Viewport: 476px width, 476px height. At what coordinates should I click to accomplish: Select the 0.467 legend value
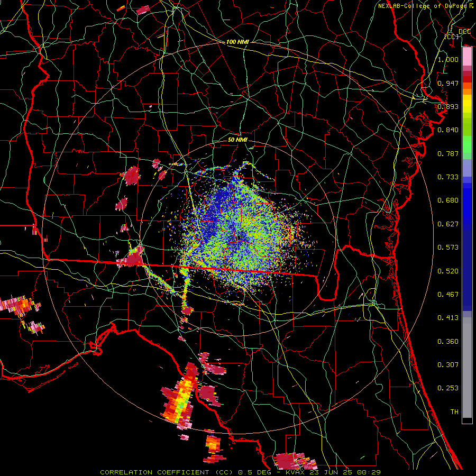click(x=448, y=295)
